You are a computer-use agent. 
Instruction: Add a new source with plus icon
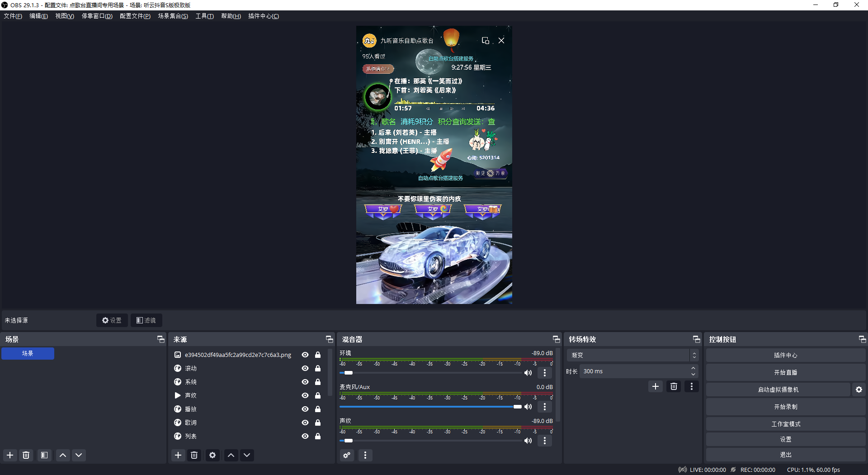pyautogui.click(x=178, y=455)
